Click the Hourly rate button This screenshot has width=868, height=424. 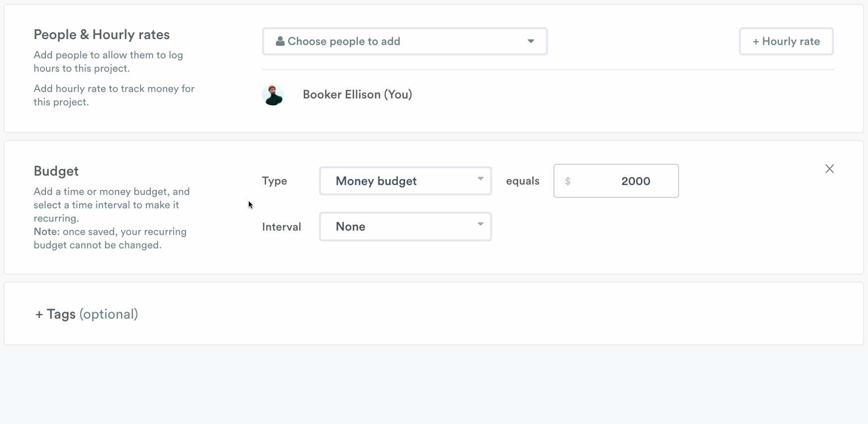pyautogui.click(x=786, y=41)
